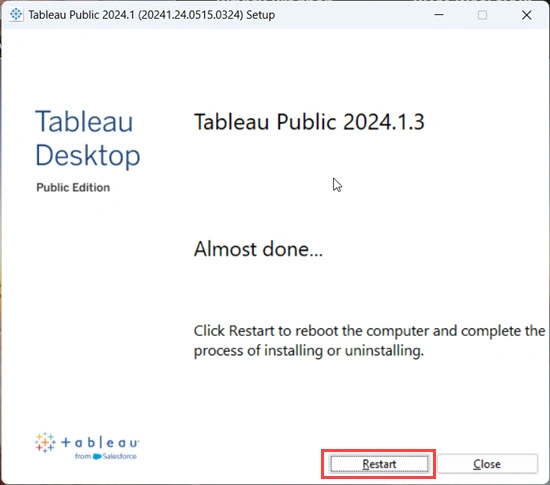Close the setup window with the X
Viewport: 550px width, 485px height.
(526, 15)
